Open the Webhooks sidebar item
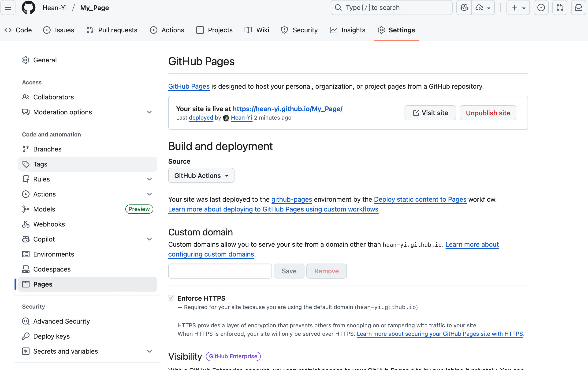 [49, 224]
